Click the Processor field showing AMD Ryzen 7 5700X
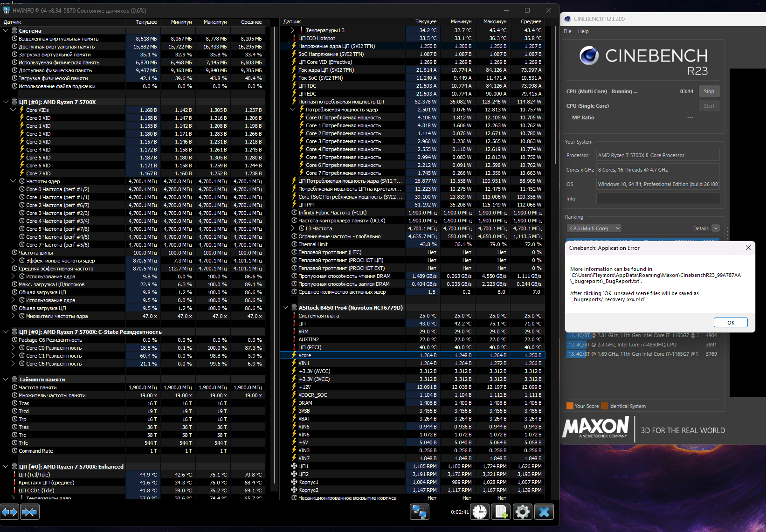 coord(658,155)
